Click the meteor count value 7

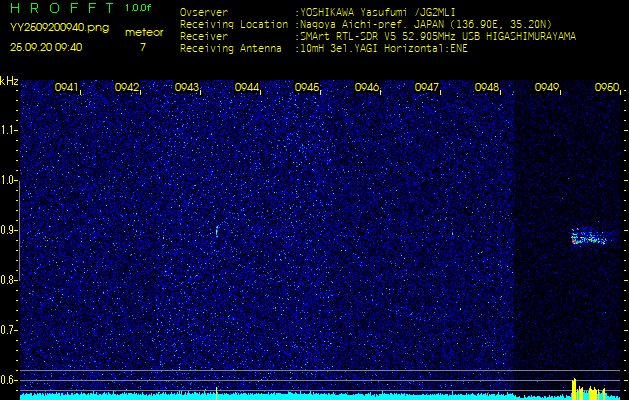(143, 47)
